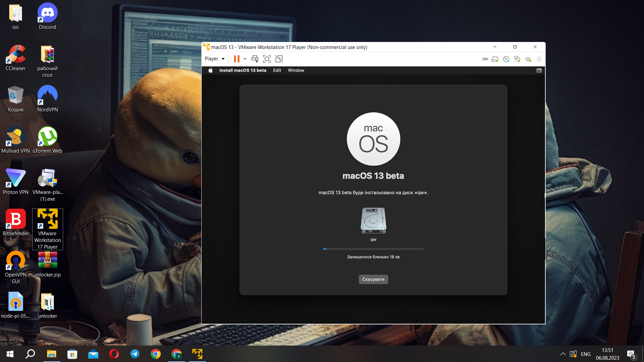
Task: Switch to second Chrome window on taskbar
Action: 176,354
